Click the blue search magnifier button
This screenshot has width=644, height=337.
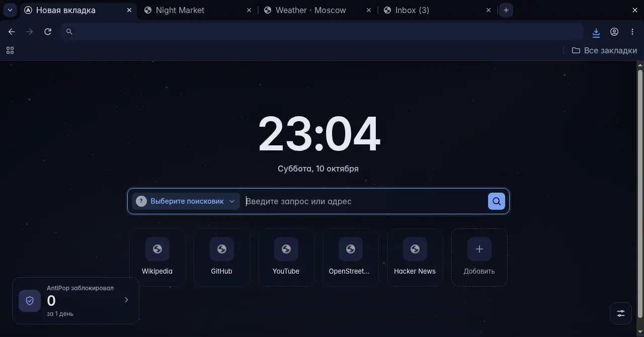[x=497, y=201]
